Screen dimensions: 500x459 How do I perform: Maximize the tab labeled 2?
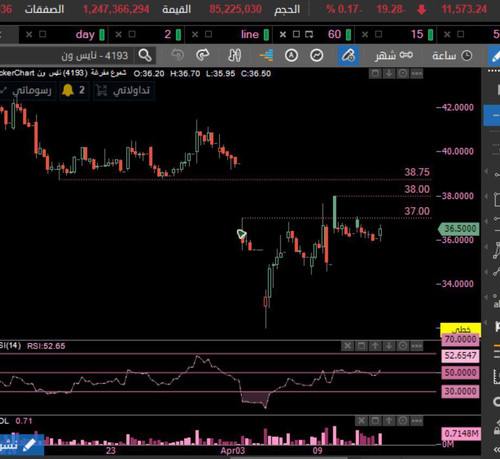(132, 34)
